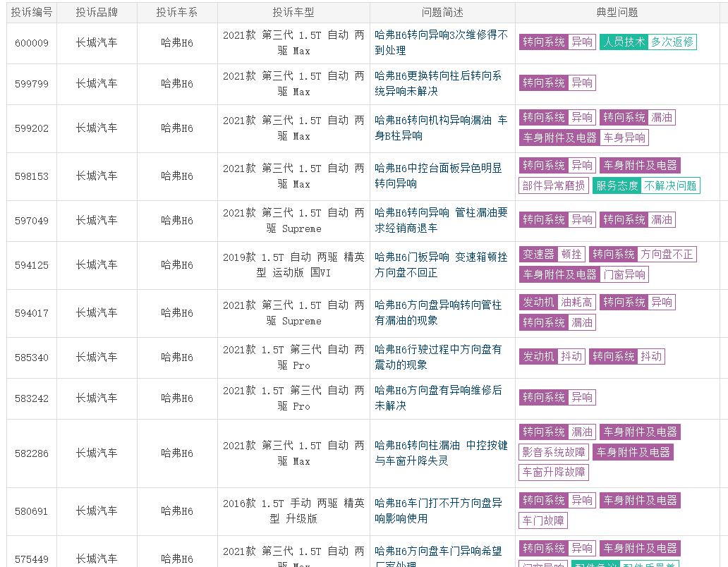The width and height of the screenshot is (728, 567).
Task: Select complaint number 594017
Action: pyautogui.click(x=32, y=313)
